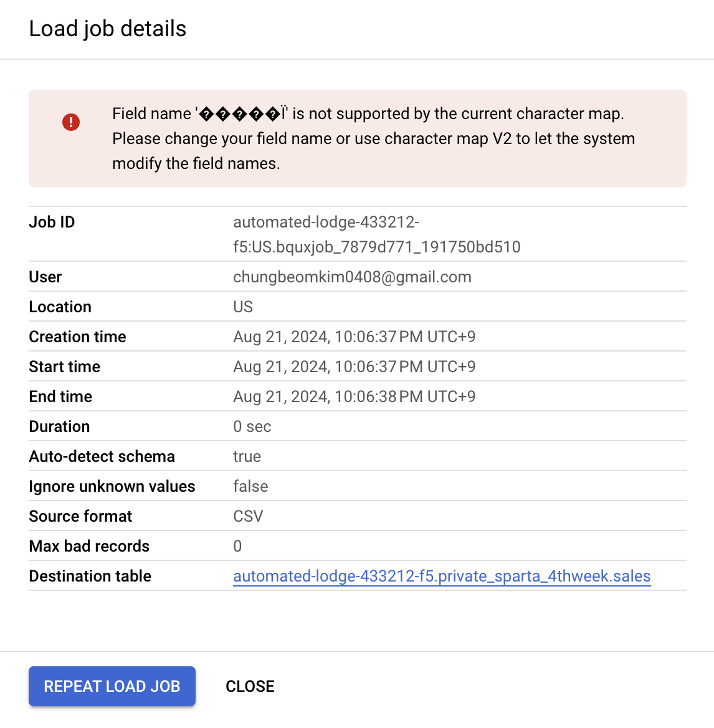The height and width of the screenshot is (728, 714).
Task: Click the Duration value 0 sec
Action: click(x=252, y=427)
